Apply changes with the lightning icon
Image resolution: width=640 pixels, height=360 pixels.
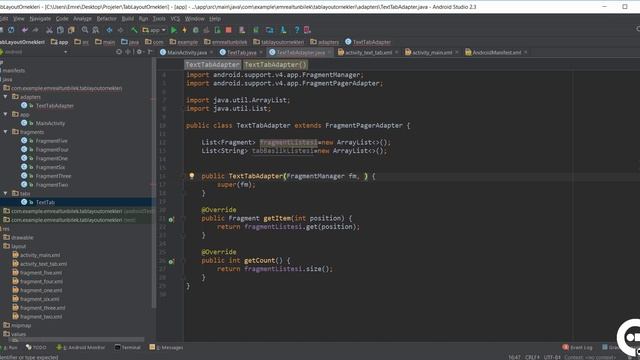[x=184, y=30]
